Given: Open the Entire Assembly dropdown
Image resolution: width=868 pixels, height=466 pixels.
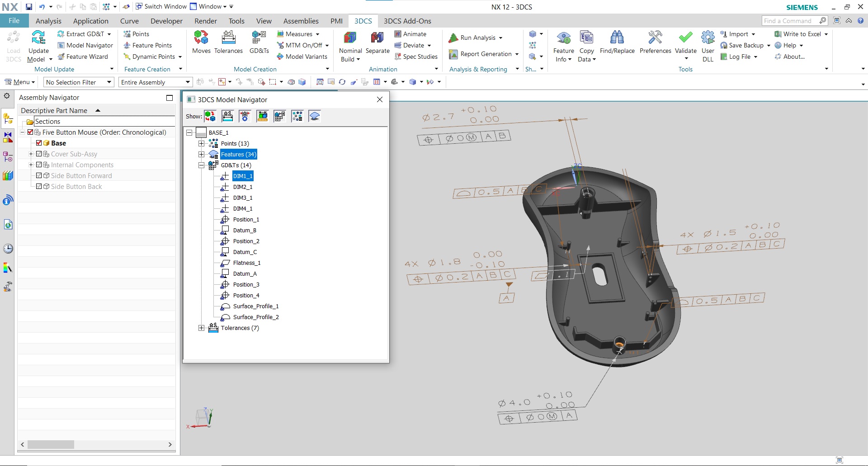Looking at the screenshot, I should (187, 82).
